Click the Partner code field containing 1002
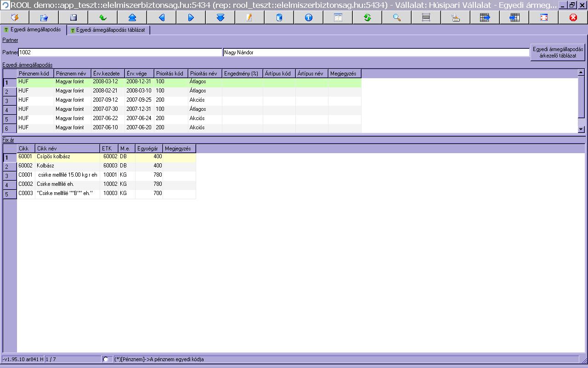Viewport: 588px width, 368px height. click(x=120, y=52)
